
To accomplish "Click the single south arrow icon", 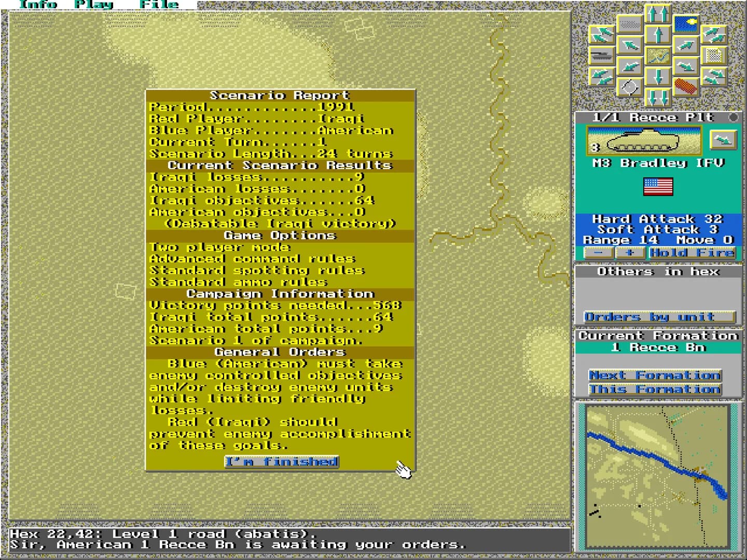I will [x=658, y=77].
